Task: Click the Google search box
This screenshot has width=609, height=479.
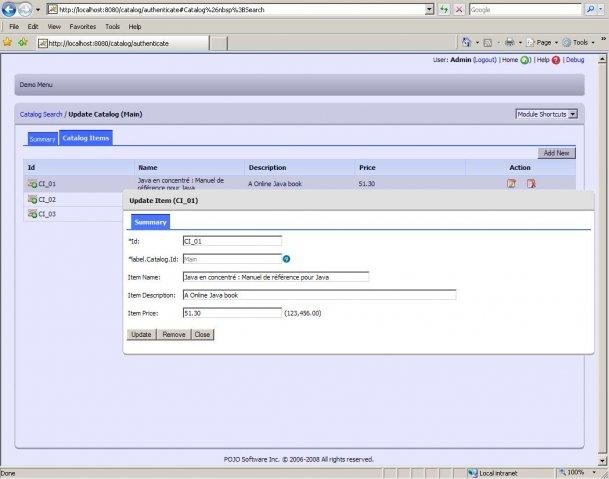Action: [525, 9]
